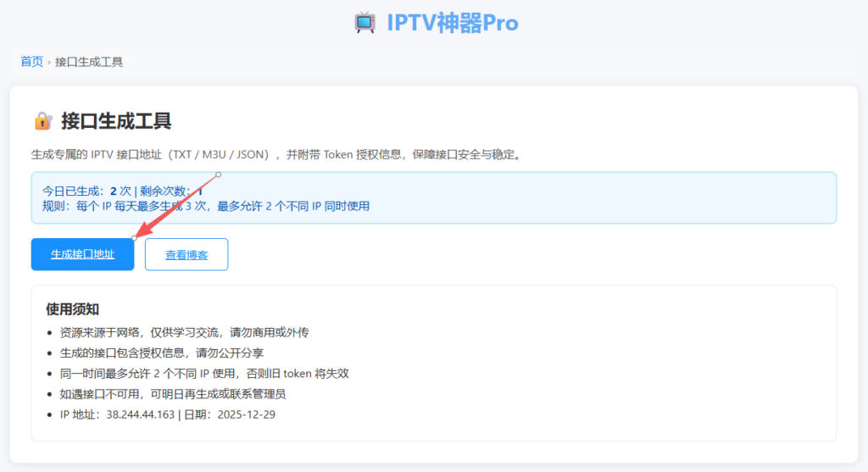Click the lock icon beside the heading
868x472 pixels.
[42, 121]
